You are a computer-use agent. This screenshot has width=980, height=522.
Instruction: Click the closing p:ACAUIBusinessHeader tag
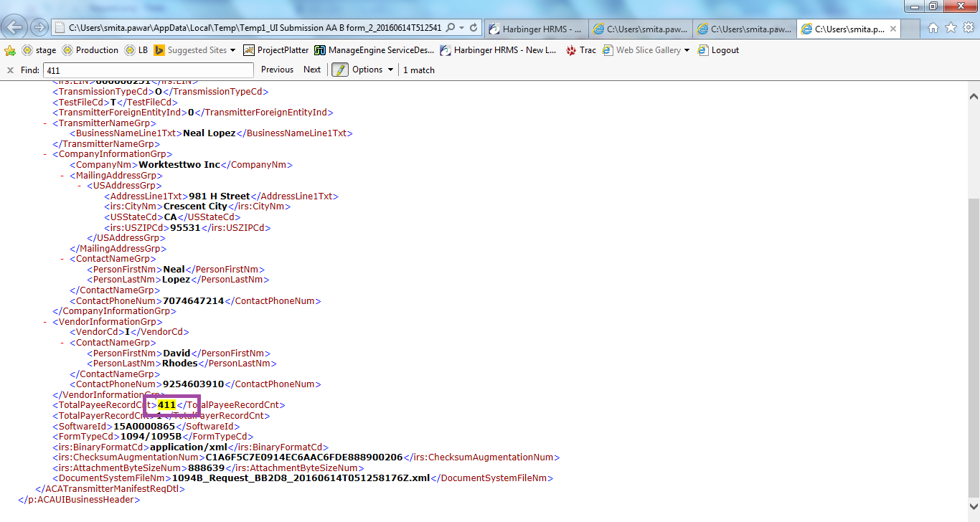tap(79, 499)
